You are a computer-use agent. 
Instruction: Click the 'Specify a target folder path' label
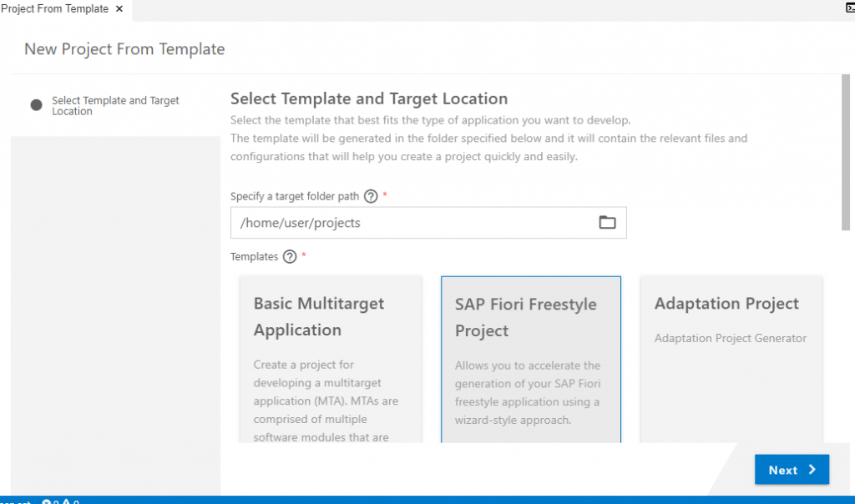295,196
